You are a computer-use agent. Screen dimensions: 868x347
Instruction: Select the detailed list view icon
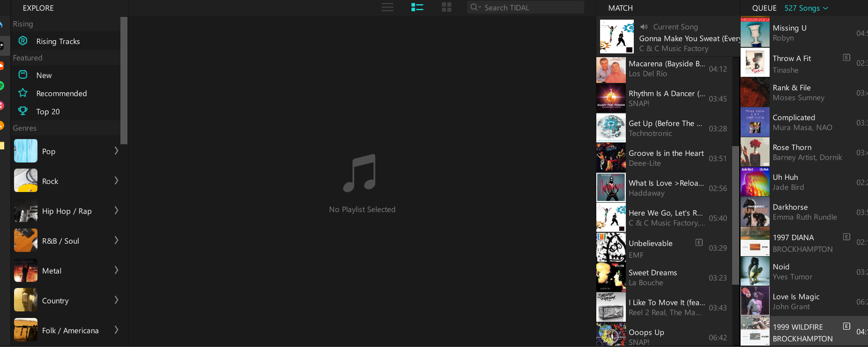[417, 7]
